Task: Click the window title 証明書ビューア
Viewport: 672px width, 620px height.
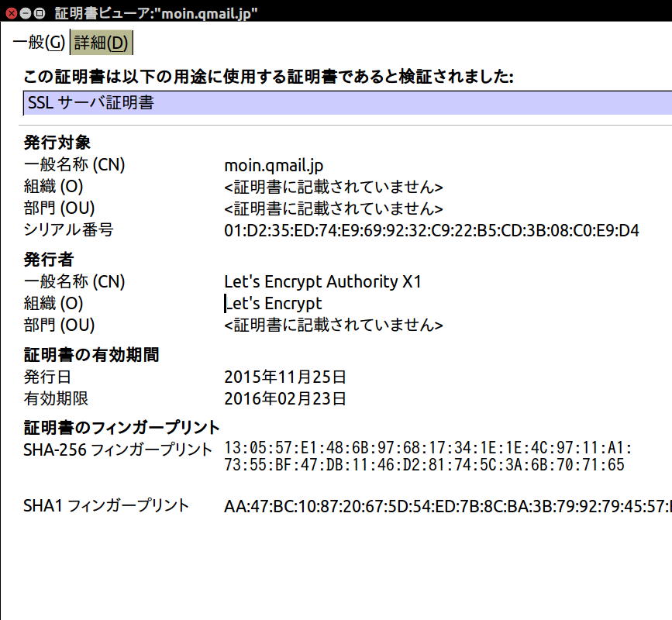Action: (x=157, y=13)
